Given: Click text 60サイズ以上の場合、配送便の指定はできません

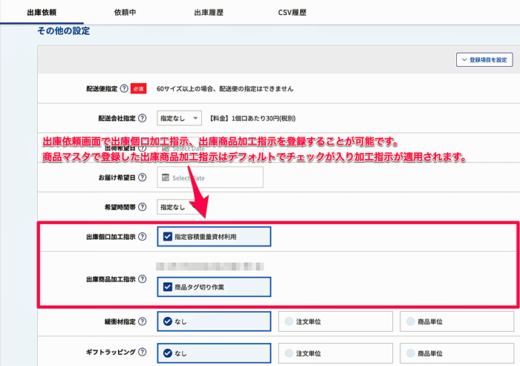Looking at the screenshot, I should [225, 89].
